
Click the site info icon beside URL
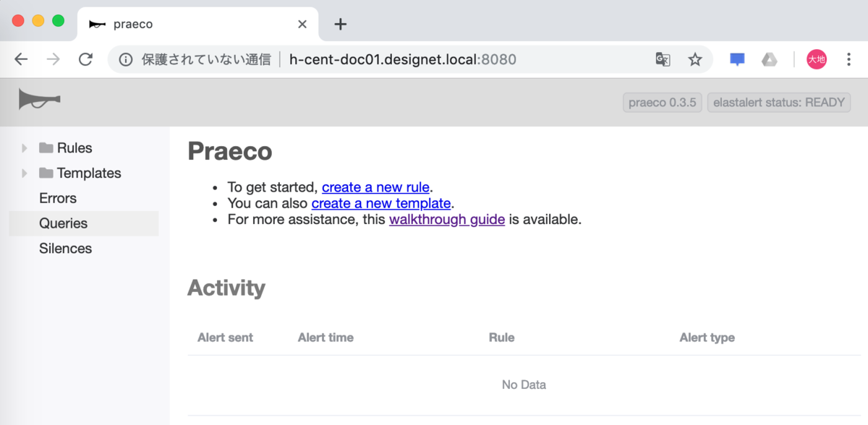point(126,59)
